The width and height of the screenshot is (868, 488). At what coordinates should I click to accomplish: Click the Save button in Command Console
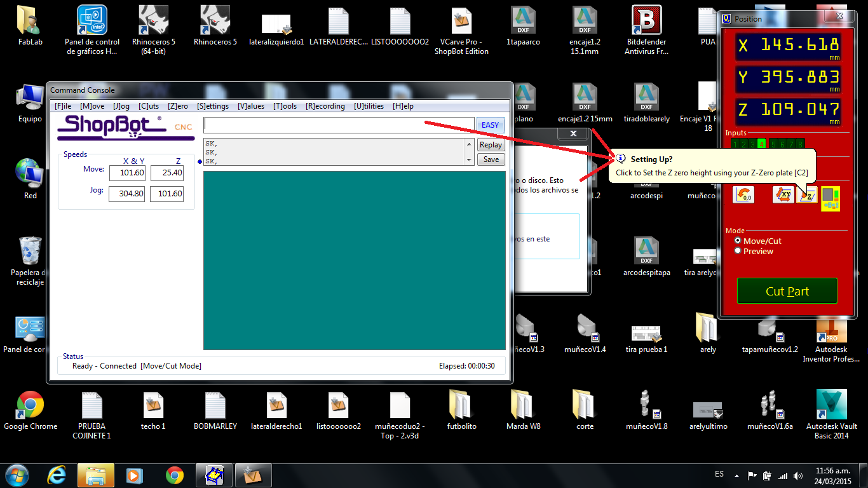click(491, 159)
